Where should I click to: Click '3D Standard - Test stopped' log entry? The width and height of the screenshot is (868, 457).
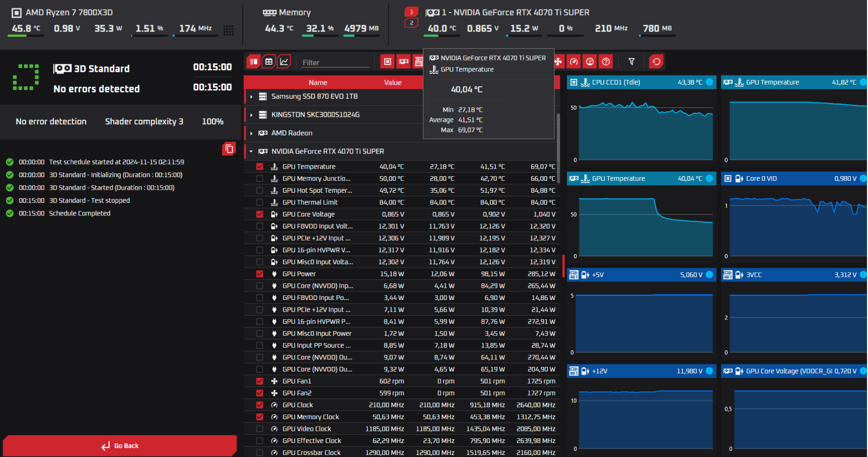89,200
